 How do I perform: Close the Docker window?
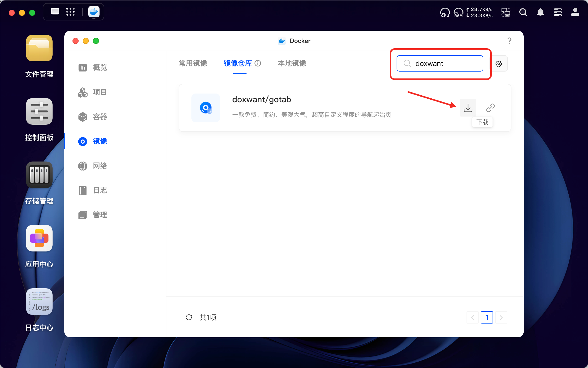point(76,41)
